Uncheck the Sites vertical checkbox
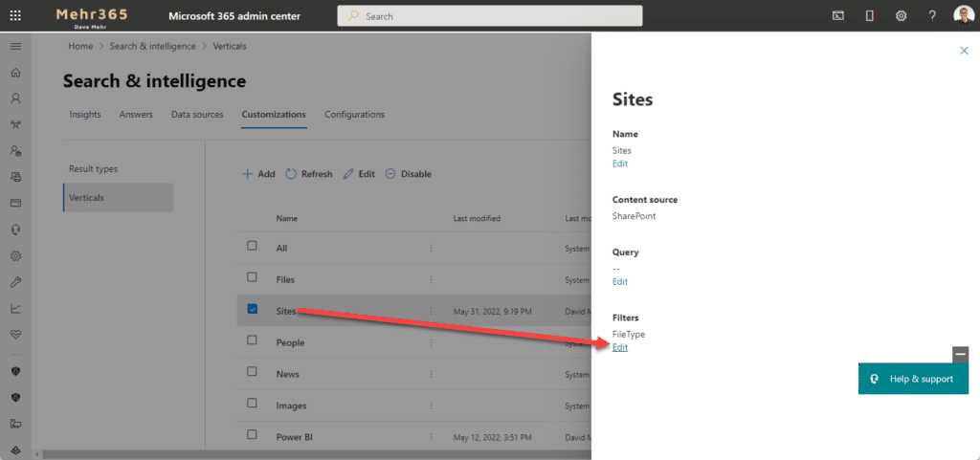Image resolution: width=980 pixels, height=460 pixels. click(x=253, y=308)
